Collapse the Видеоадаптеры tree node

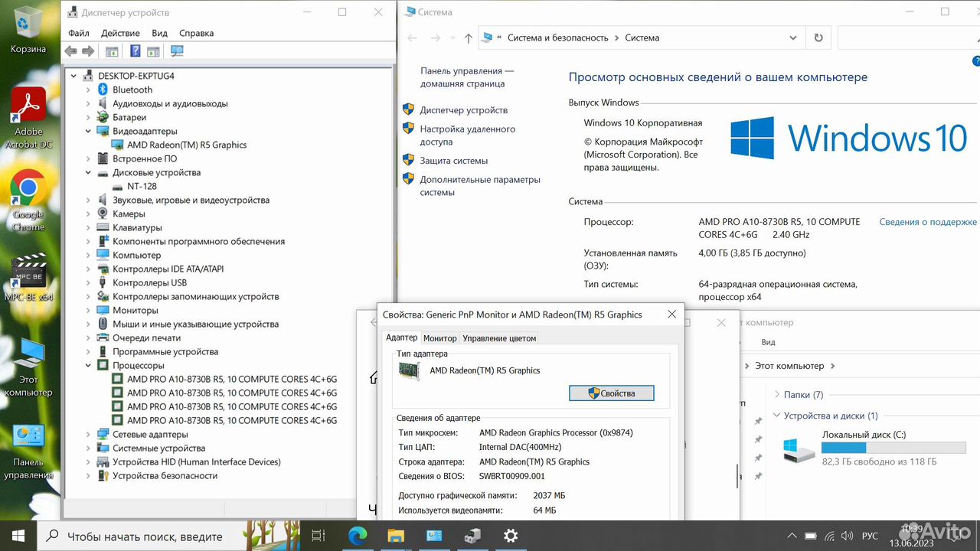88,131
